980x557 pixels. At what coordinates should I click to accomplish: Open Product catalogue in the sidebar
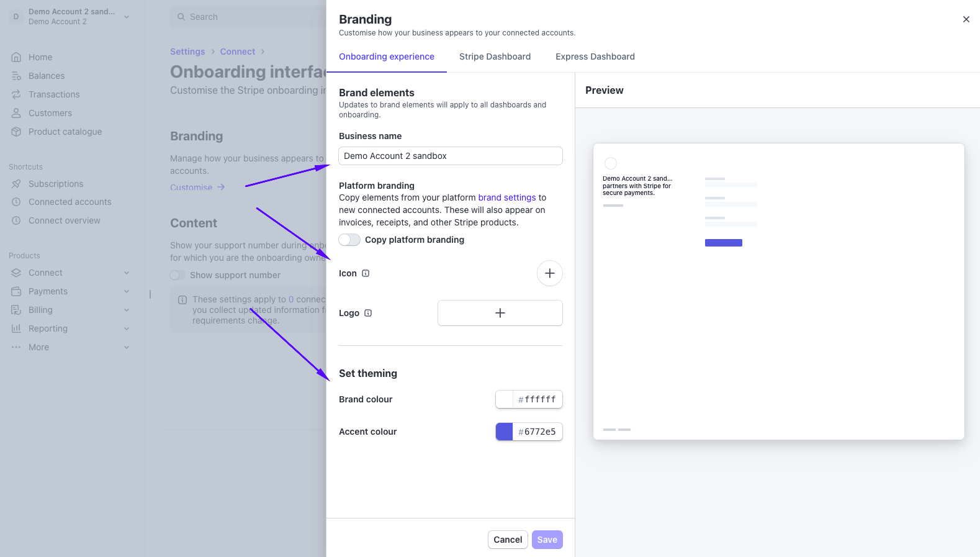65,132
